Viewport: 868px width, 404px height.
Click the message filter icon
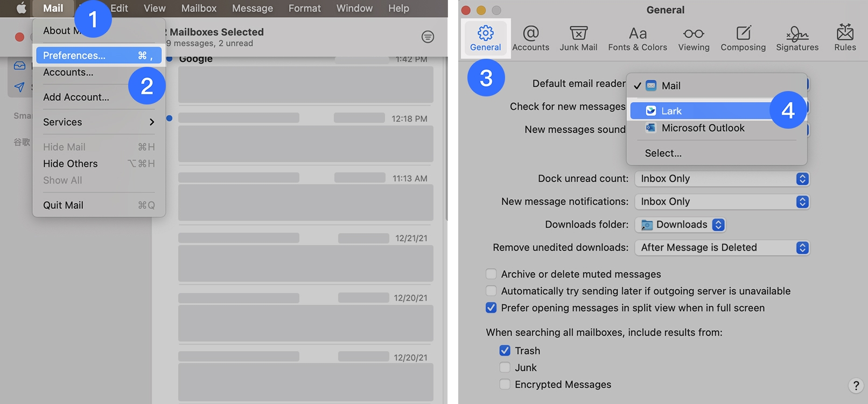click(428, 37)
